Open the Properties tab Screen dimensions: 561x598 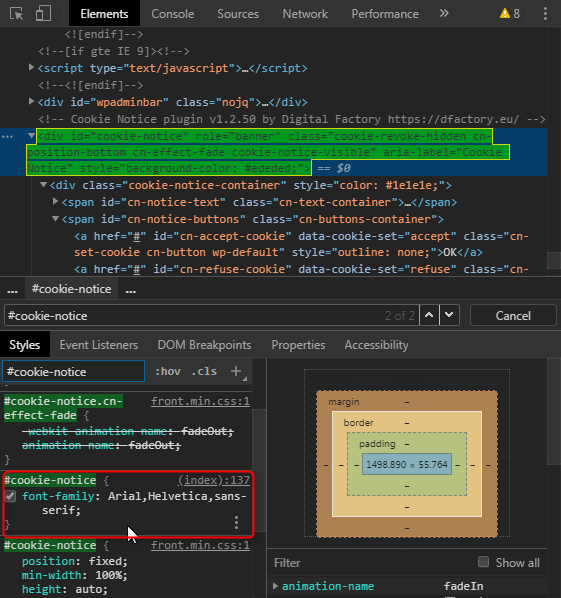point(298,345)
